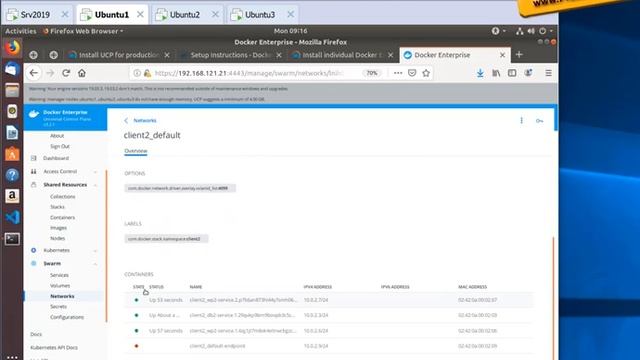Open a new Firefox tab
Screen dimensions: 640x360
pyautogui.click(x=519, y=55)
